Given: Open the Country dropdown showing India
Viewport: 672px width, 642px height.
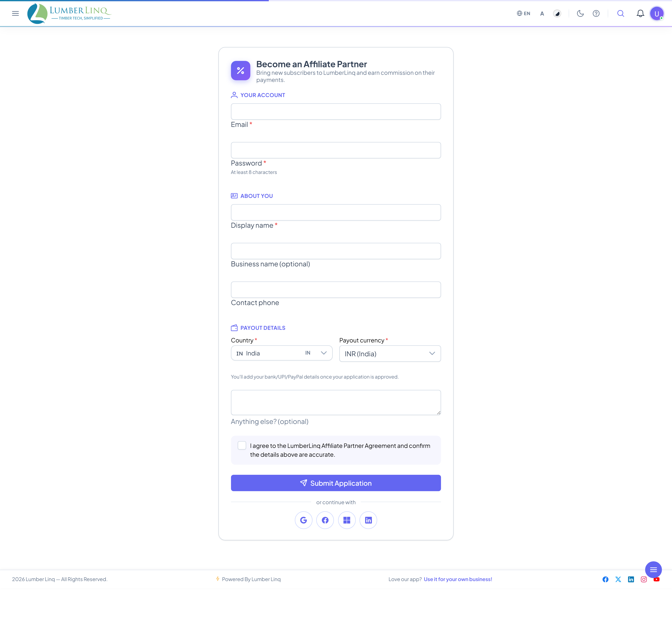Looking at the screenshot, I should tap(282, 353).
